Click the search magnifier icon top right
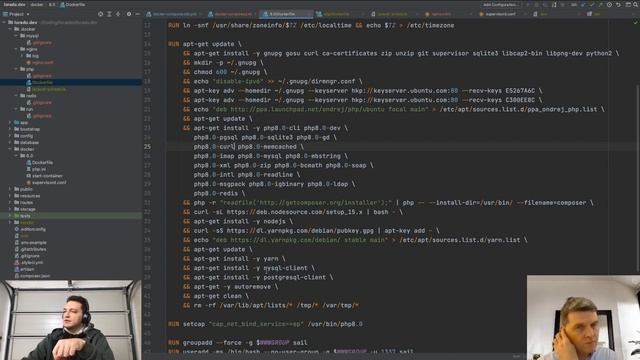This screenshot has width=640, height=360. pos(636,4)
